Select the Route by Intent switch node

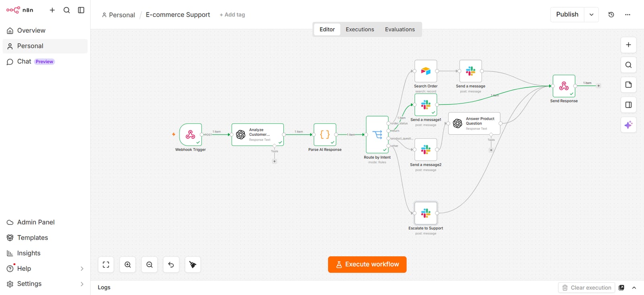click(377, 135)
